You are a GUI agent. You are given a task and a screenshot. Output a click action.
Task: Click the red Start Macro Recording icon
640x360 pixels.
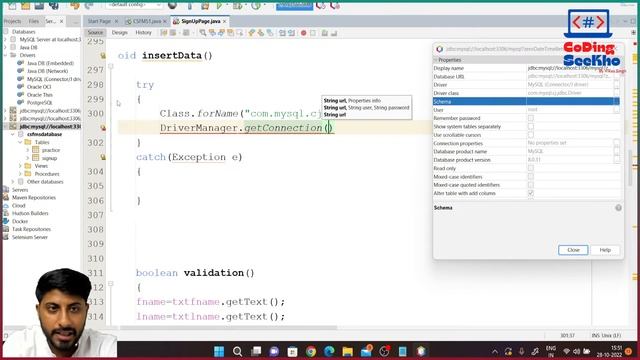(x=303, y=33)
